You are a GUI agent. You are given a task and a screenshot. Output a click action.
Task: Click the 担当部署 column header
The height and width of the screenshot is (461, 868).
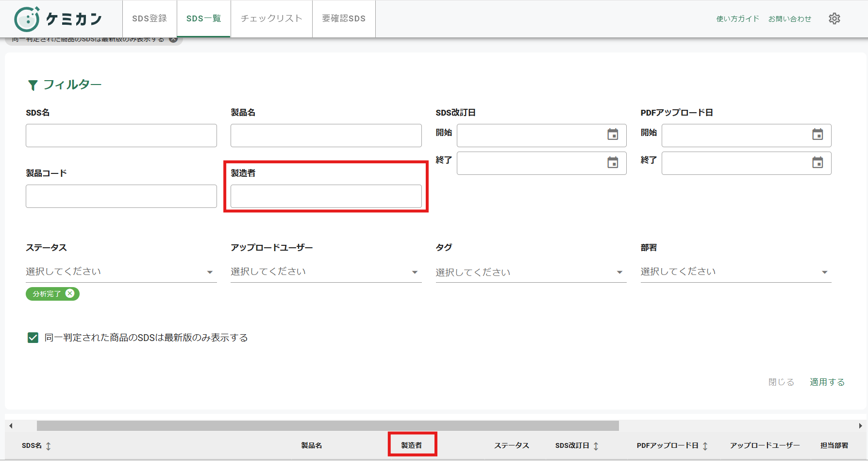click(835, 445)
